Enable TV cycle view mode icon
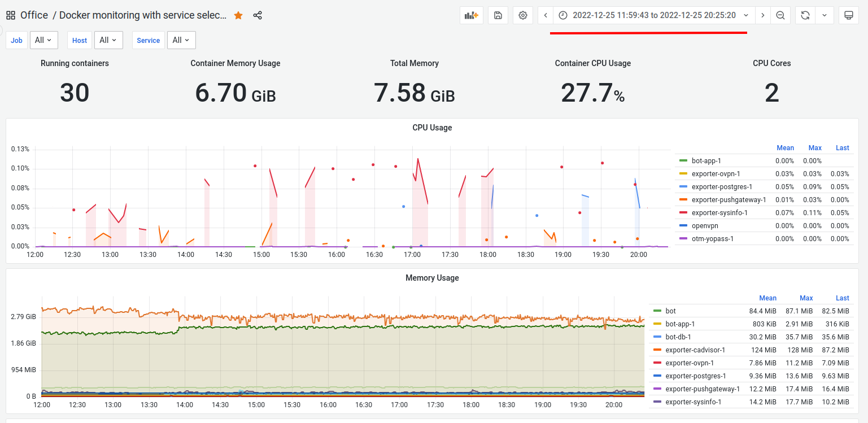This screenshot has width=868, height=423. click(x=849, y=15)
